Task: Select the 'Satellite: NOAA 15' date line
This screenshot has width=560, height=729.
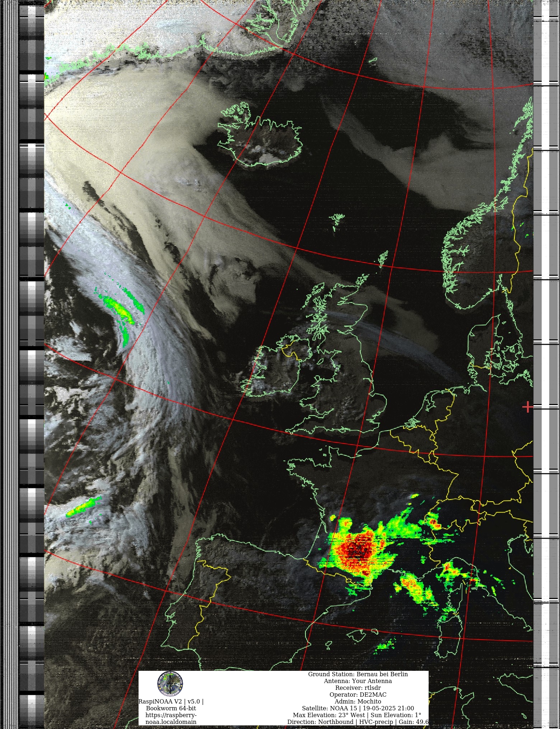Action: click(x=358, y=708)
